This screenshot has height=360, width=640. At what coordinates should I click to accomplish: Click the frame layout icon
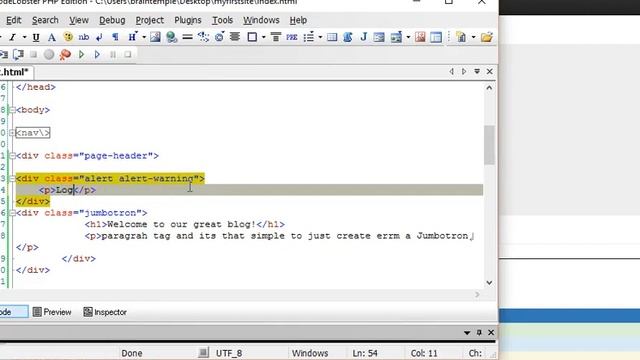436,38
